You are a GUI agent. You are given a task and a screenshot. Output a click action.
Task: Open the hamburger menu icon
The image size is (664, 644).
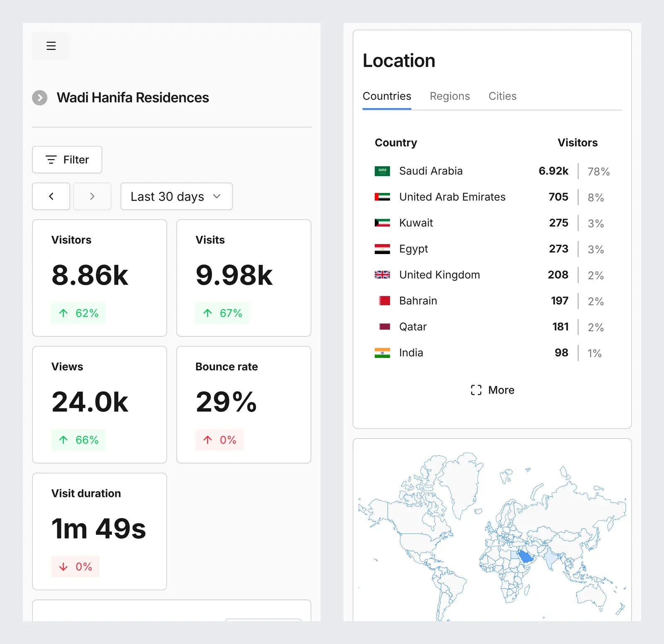point(51,46)
